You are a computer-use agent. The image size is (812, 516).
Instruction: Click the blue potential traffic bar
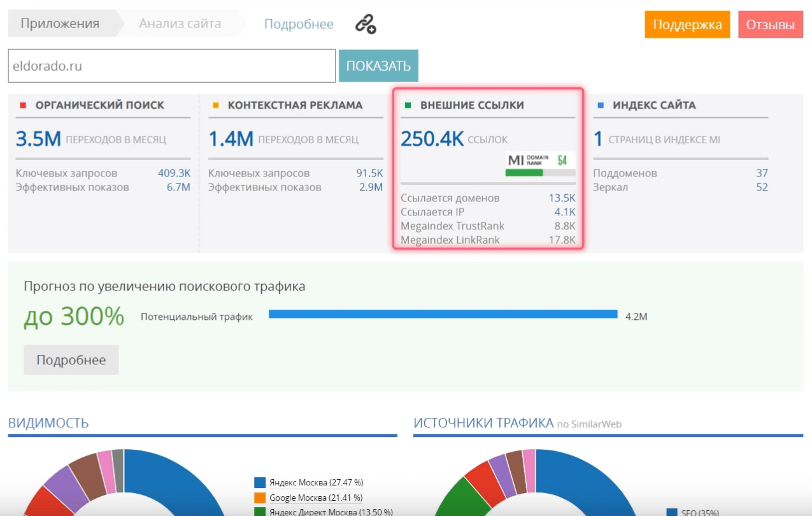click(443, 314)
